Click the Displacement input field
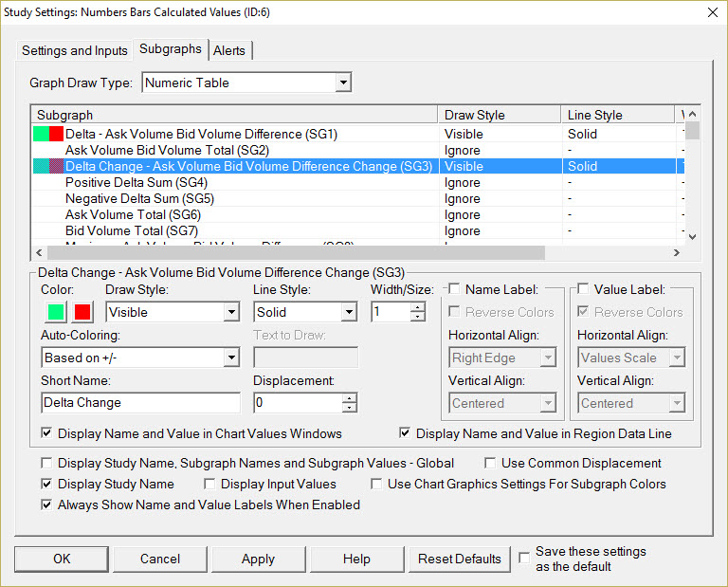The width and height of the screenshot is (728, 587). coord(298,403)
